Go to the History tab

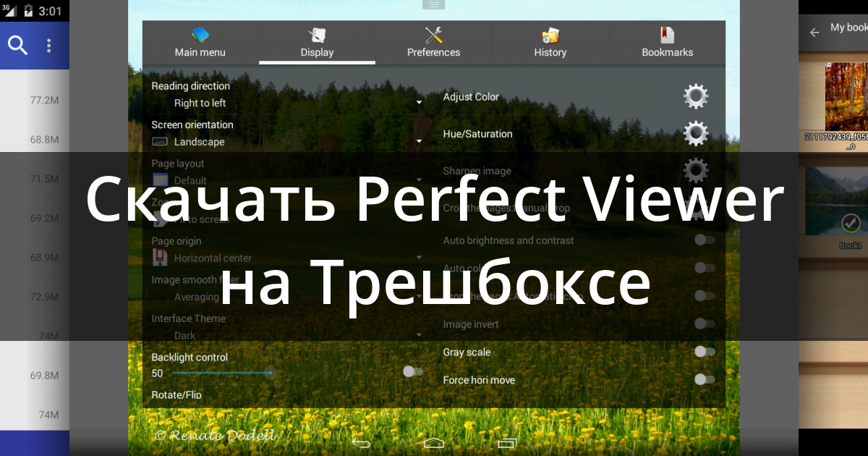point(550,43)
